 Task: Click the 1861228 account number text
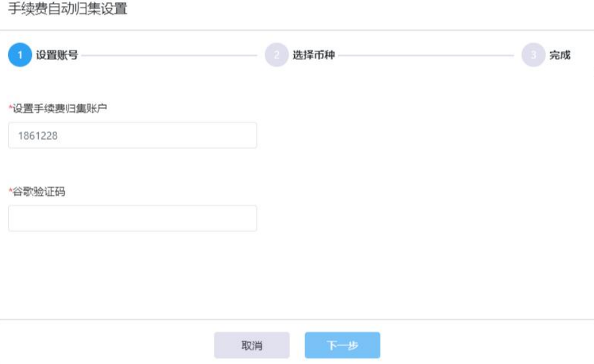pyautogui.click(x=38, y=136)
